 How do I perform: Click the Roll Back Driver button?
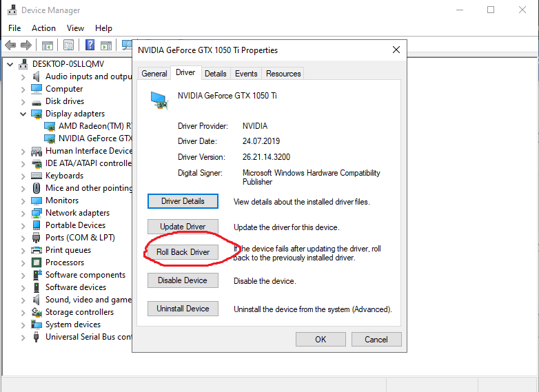(x=183, y=252)
